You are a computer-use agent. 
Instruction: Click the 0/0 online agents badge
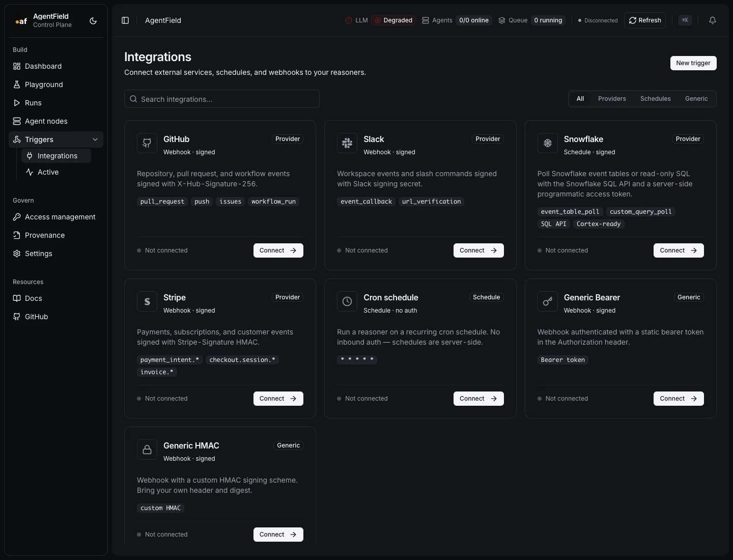pyautogui.click(x=474, y=20)
